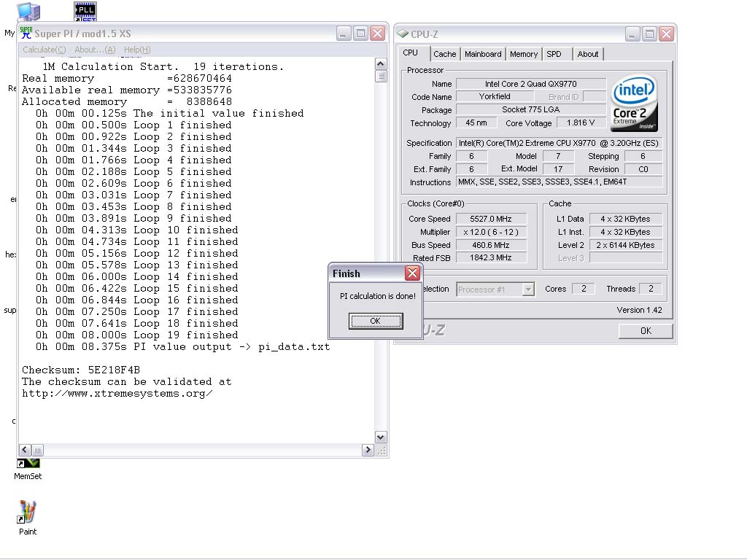This screenshot has height=560, width=747.
Task: Click OK in the Finish dialog
Action: click(376, 321)
